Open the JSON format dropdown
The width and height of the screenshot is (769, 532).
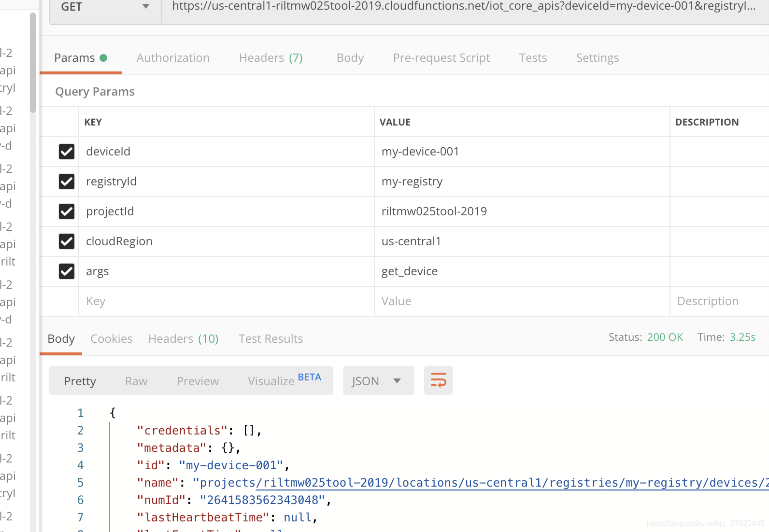tap(378, 380)
